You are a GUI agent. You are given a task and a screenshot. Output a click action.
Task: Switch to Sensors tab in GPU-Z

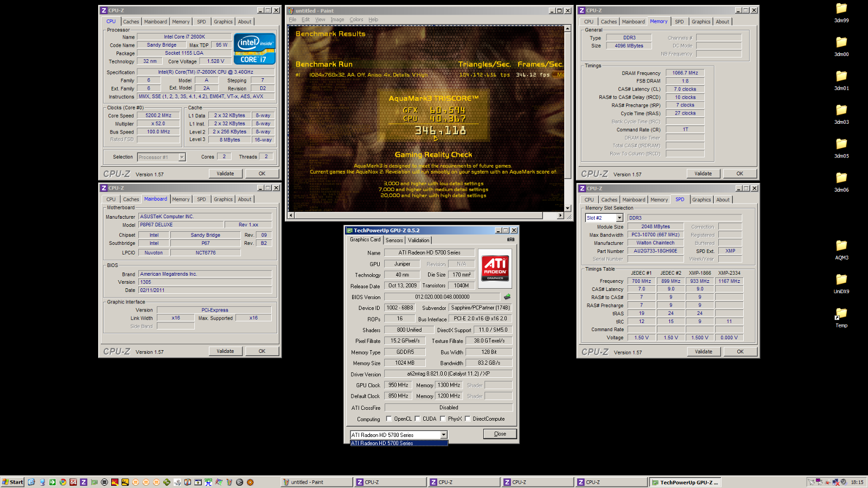click(394, 240)
